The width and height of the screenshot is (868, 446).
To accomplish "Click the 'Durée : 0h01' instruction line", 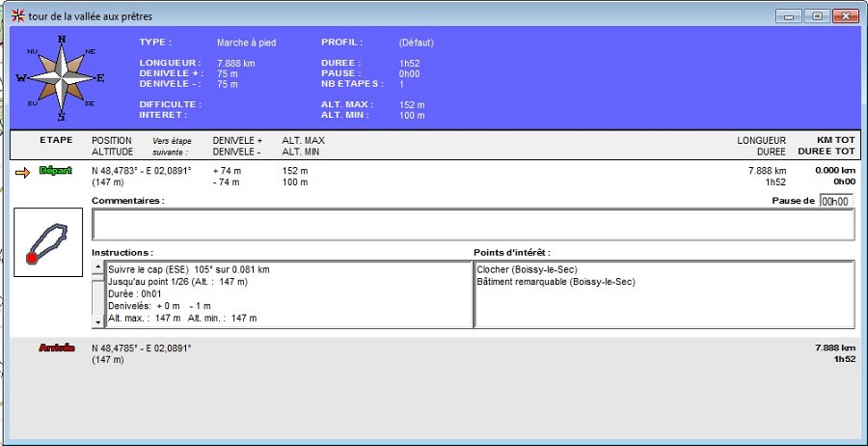I will pos(135,294).
